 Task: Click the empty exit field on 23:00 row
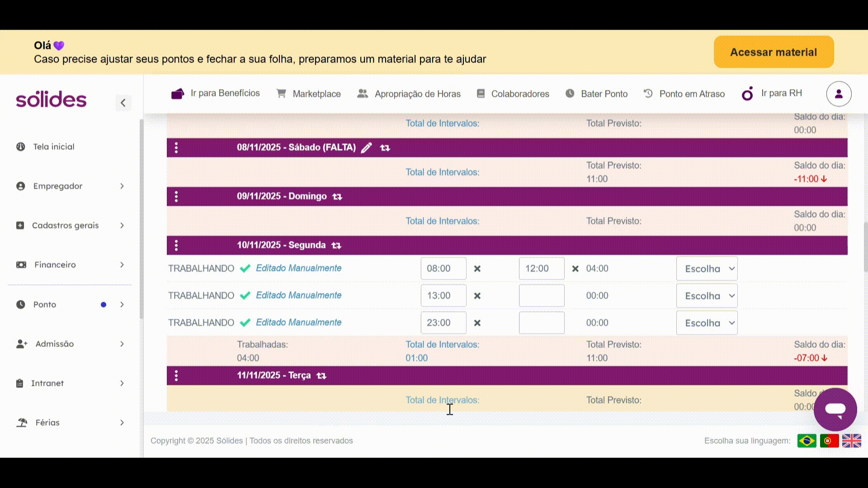click(542, 323)
